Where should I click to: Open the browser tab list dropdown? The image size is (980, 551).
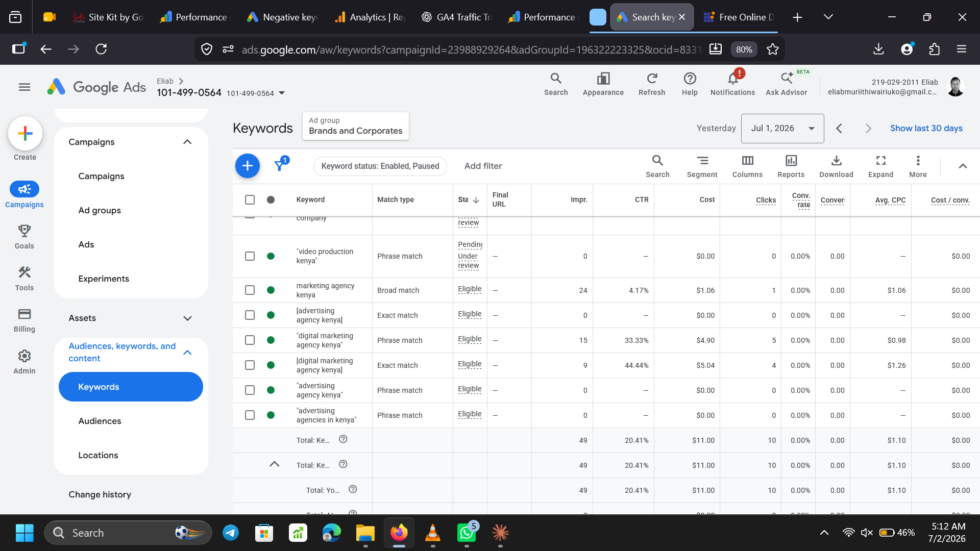pyautogui.click(x=828, y=17)
